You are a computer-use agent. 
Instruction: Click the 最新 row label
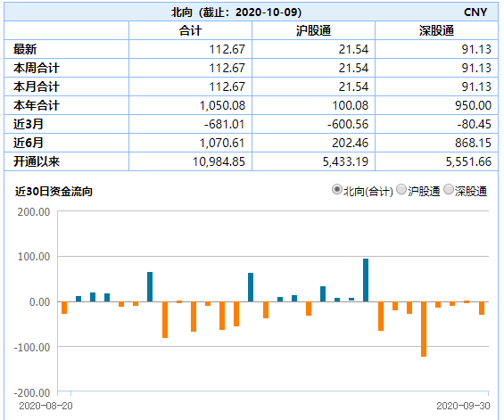[25, 49]
